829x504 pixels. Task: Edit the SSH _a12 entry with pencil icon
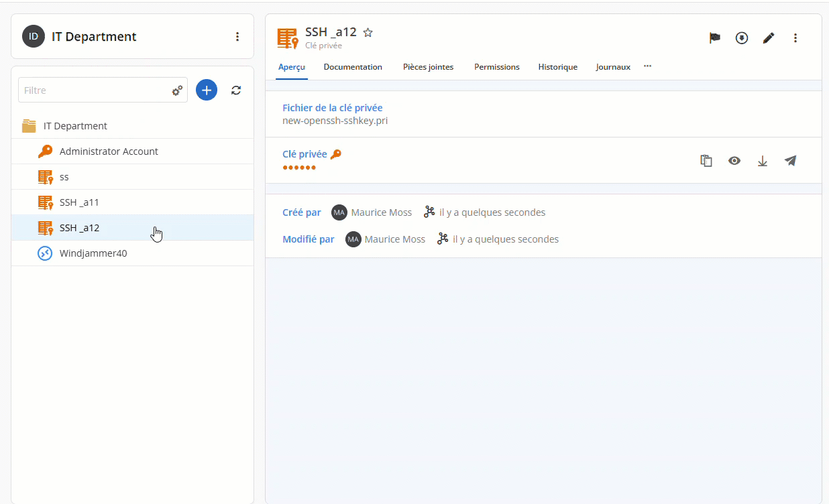click(769, 38)
